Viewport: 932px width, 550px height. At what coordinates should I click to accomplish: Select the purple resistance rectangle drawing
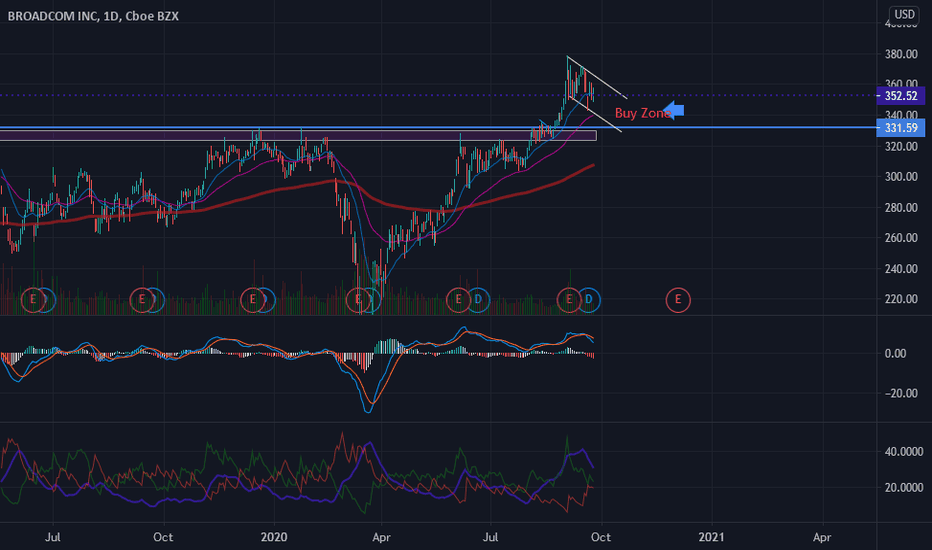(297, 136)
